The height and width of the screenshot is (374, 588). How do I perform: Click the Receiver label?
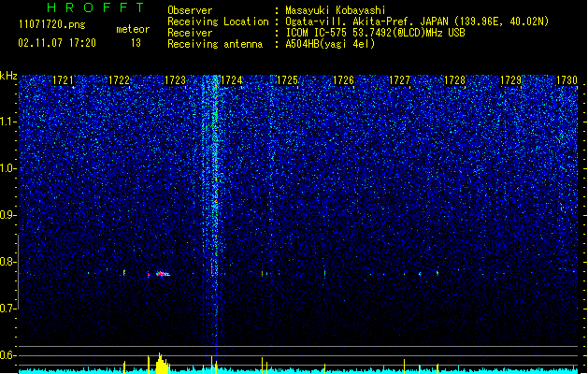190,33
